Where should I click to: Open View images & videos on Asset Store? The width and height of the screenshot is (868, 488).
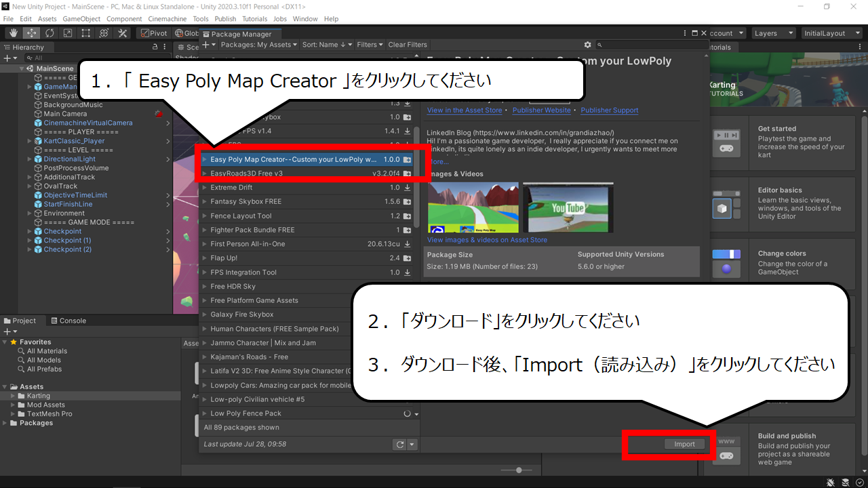click(x=487, y=240)
